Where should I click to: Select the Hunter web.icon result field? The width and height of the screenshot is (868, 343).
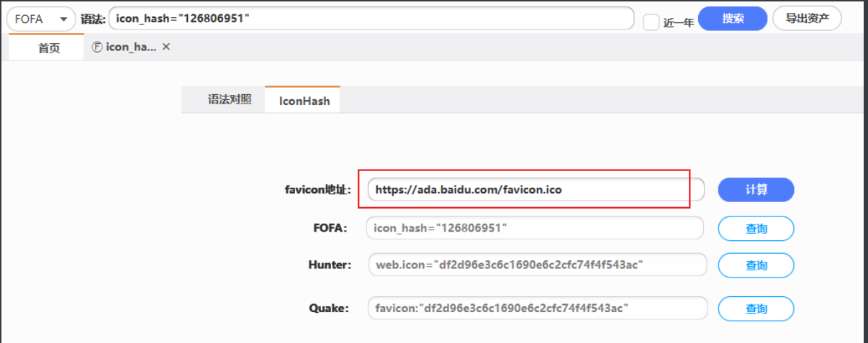[x=538, y=265]
